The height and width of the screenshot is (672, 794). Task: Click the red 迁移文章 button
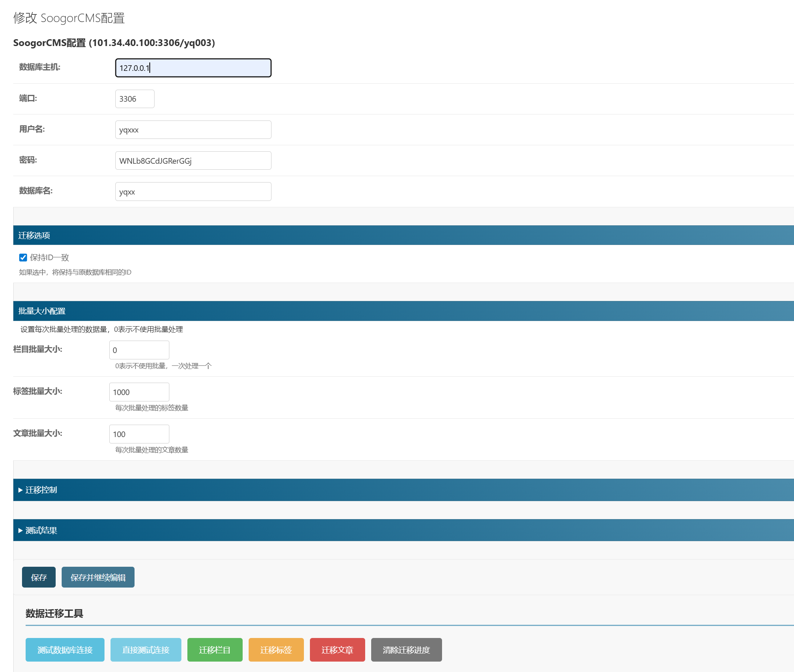337,650
